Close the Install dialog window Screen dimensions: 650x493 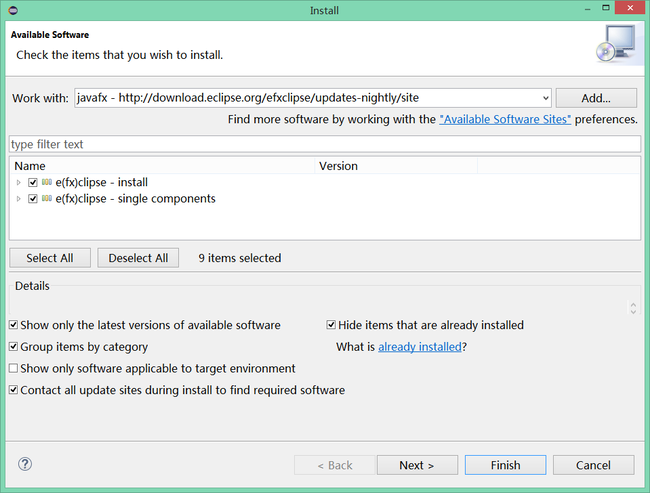coord(630,8)
